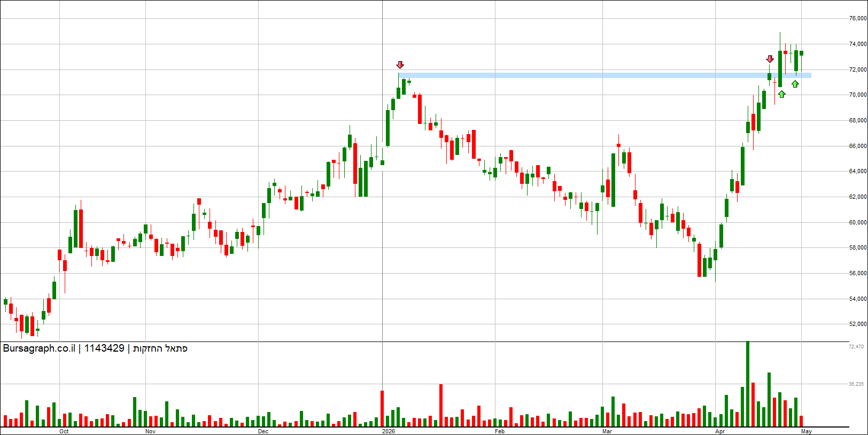
Task: Click the tallest green volume bar in April
Action: tap(748, 384)
